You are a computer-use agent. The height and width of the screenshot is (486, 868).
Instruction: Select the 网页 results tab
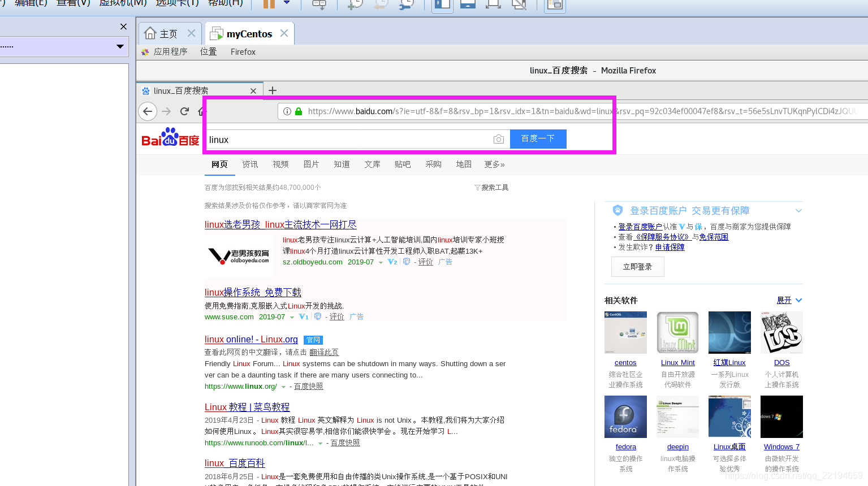coord(219,164)
